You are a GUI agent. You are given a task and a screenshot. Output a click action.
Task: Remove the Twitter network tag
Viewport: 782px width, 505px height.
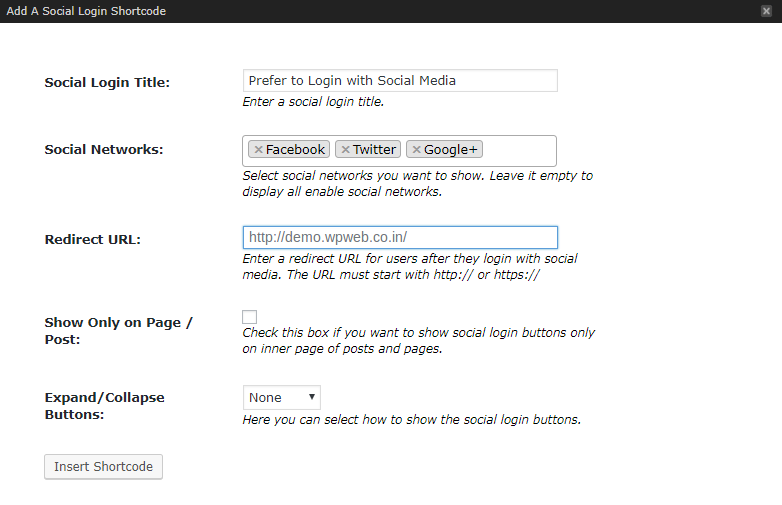click(x=345, y=150)
